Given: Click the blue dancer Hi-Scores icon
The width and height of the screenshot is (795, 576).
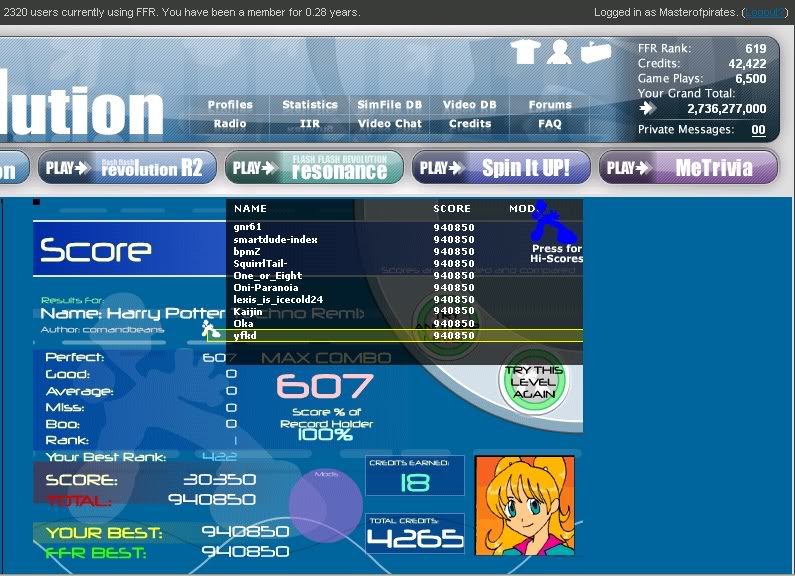Looking at the screenshot, I should point(552,222).
